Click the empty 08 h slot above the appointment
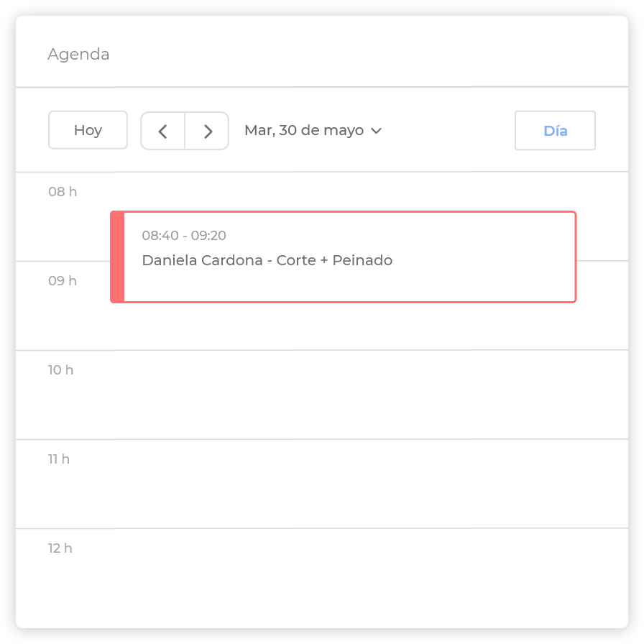Image resolution: width=644 pixels, height=644 pixels. point(359,192)
